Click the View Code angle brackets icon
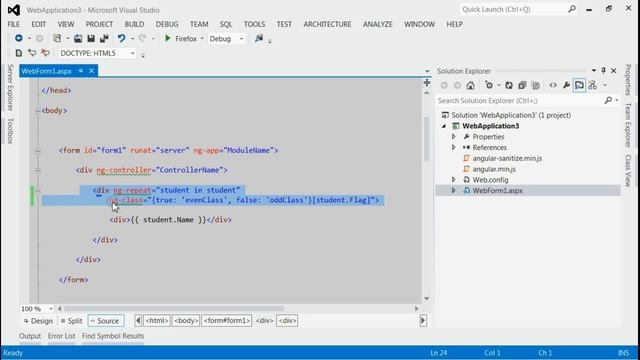The height and width of the screenshot is (360, 640). tap(553, 85)
